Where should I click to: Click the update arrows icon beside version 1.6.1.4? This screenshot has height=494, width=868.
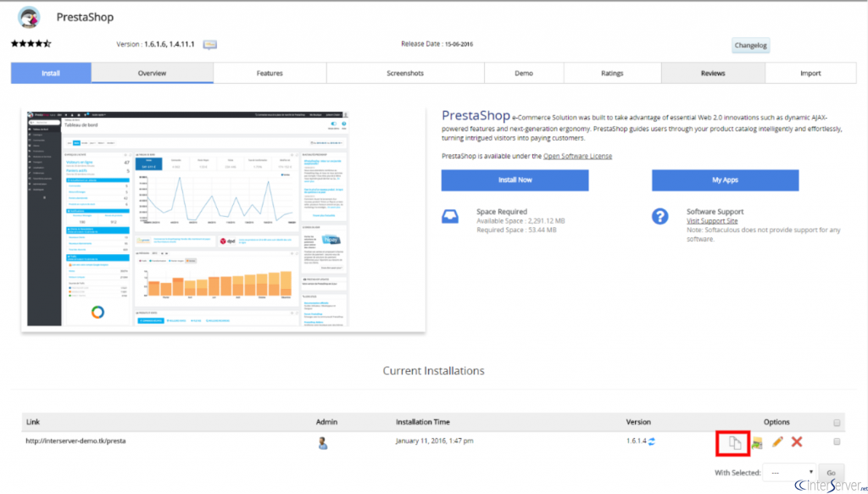(x=652, y=441)
